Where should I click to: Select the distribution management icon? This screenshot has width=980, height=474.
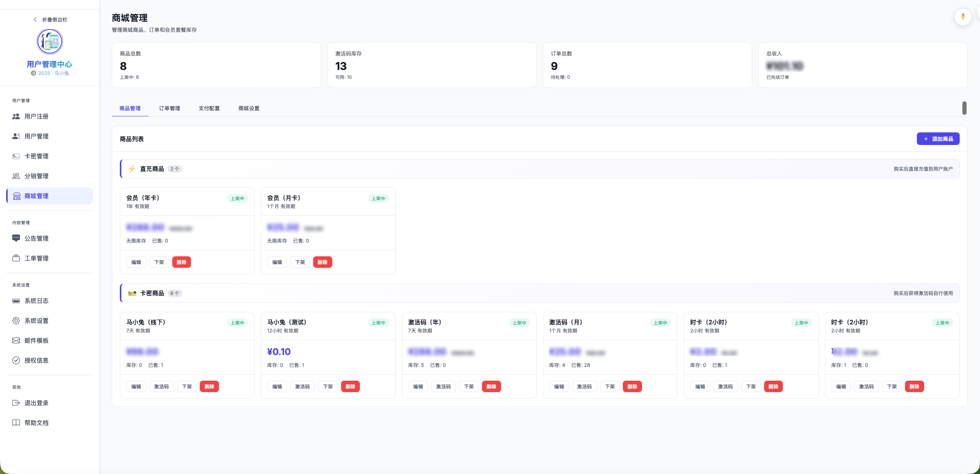click(x=16, y=176)
